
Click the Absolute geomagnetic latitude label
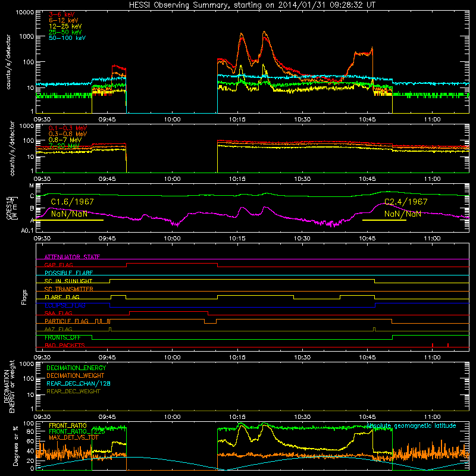(411, 425)
